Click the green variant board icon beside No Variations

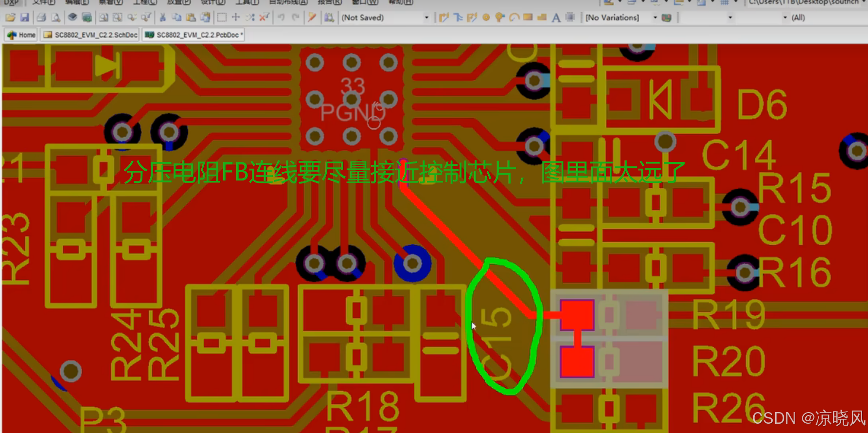[667, 18]
